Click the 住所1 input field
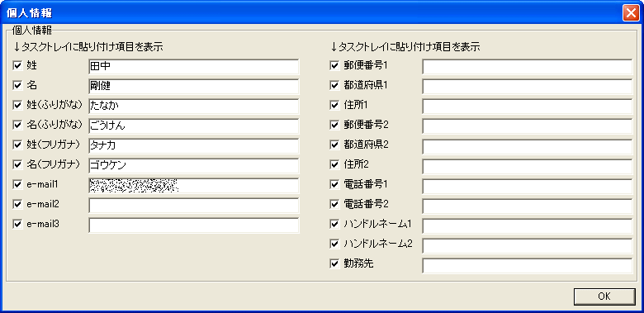This screenshot has width=644, height=313. tap(527, 106)
